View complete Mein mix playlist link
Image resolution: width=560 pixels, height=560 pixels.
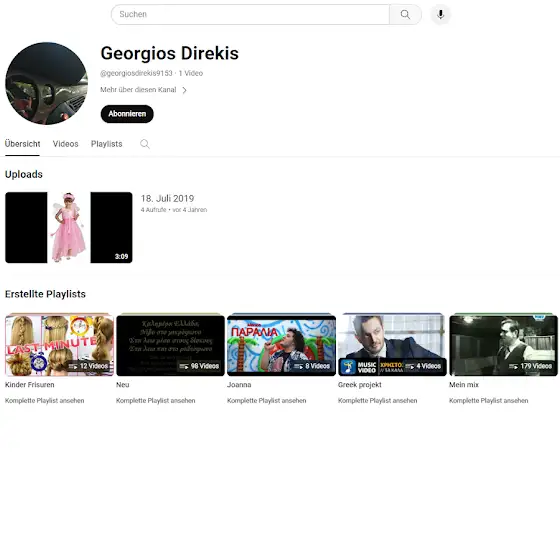pyautogui.click(x=489, y=401)
